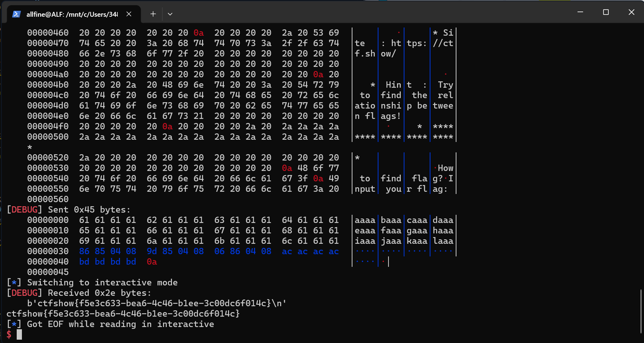The width and height of the screenshot is (644, 343).
Task: Minimize the terminal window
Action: [x=580, y=12]
